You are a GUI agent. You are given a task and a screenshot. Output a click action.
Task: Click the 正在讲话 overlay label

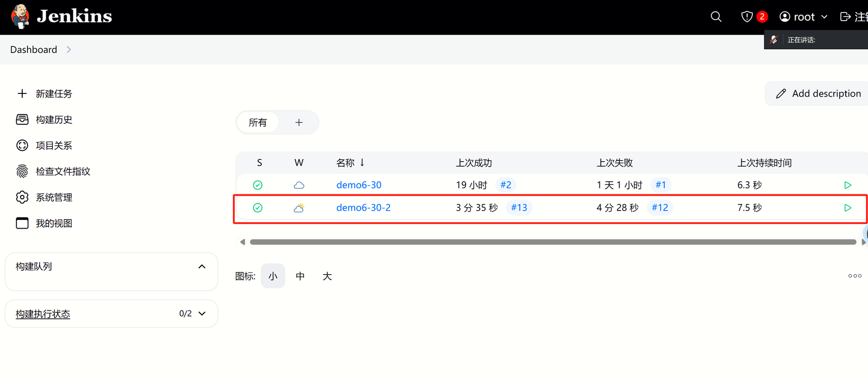[801, 40]
